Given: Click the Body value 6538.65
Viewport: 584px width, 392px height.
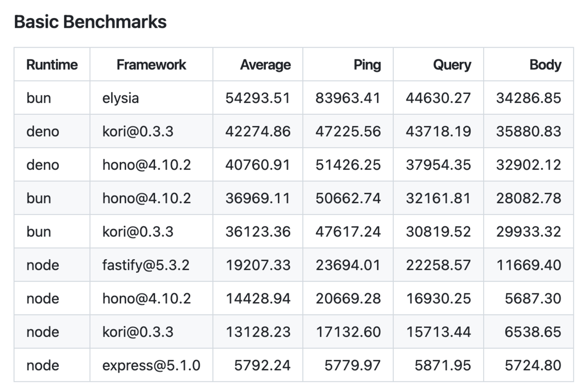Looking at the screenshot, I should 533,332.
